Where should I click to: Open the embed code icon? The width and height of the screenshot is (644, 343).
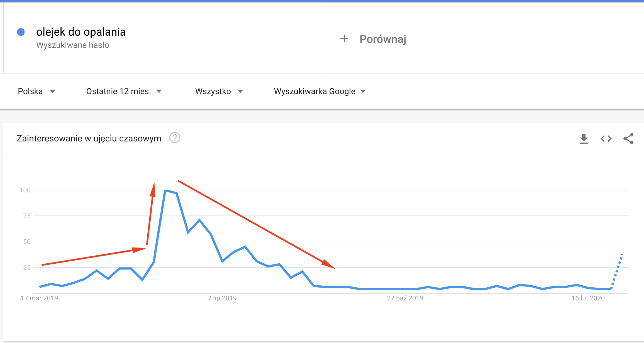coord(606,139)
